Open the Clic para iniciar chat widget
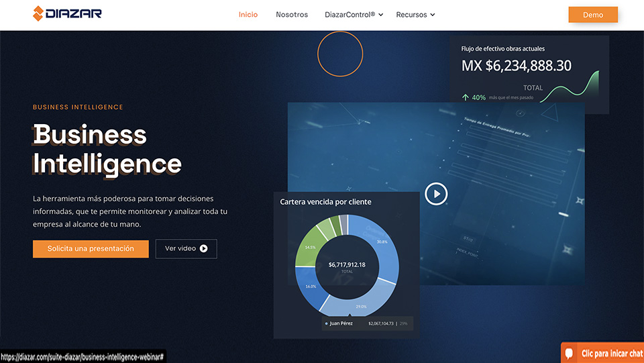644x363 pixels. coord(602,353)
